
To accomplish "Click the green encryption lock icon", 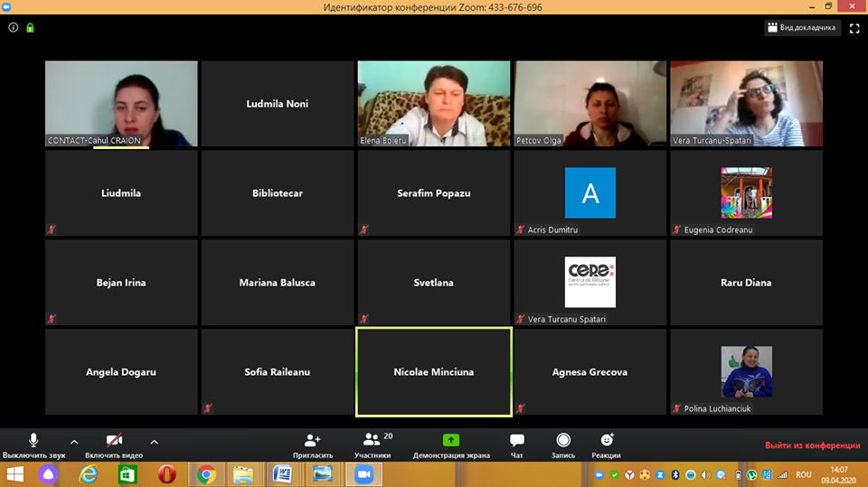I will (x=30, y=28).
